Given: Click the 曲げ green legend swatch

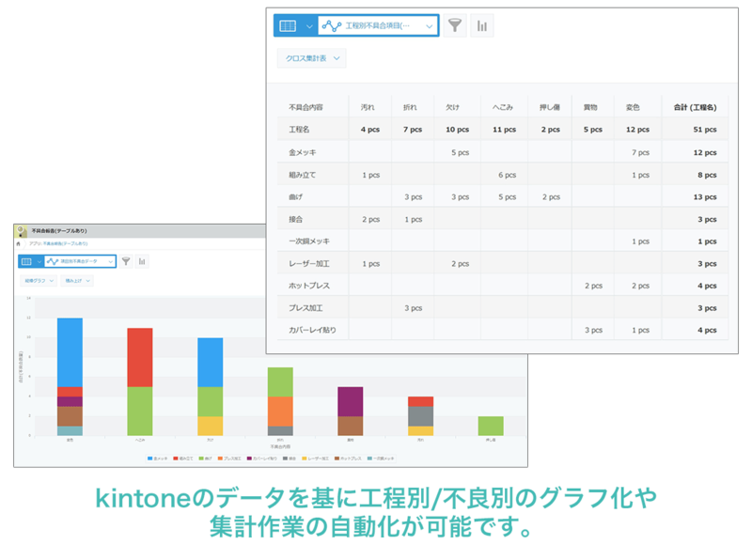Looking at the screenshot, I should [201, 459].
